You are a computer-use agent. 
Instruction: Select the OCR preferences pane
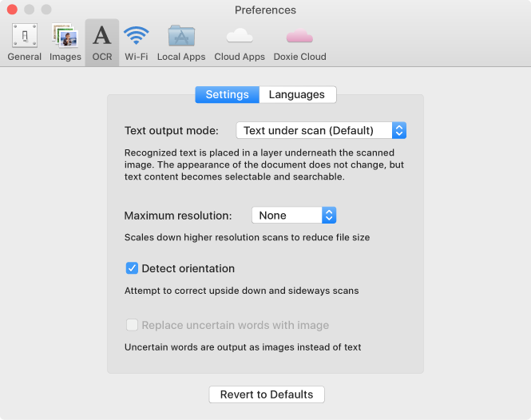click(102, 42)
